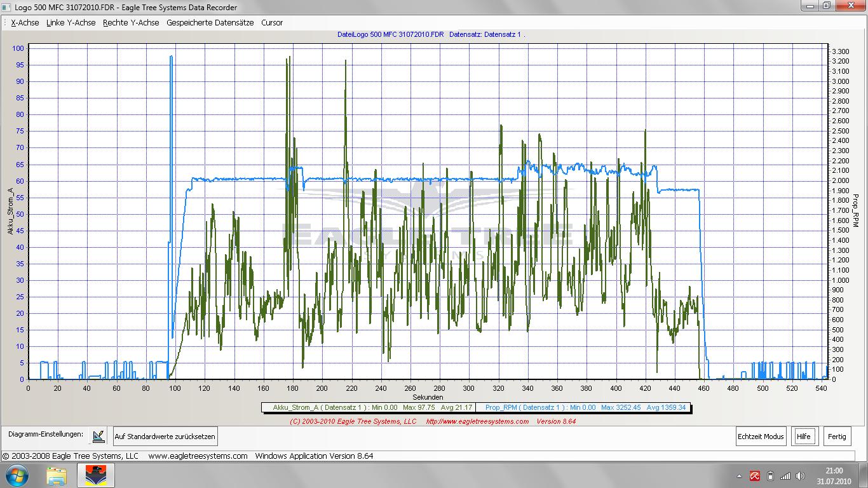Open the network signal tray icon
The height and width of the screenshot is (488, 868).
[785, 476]
